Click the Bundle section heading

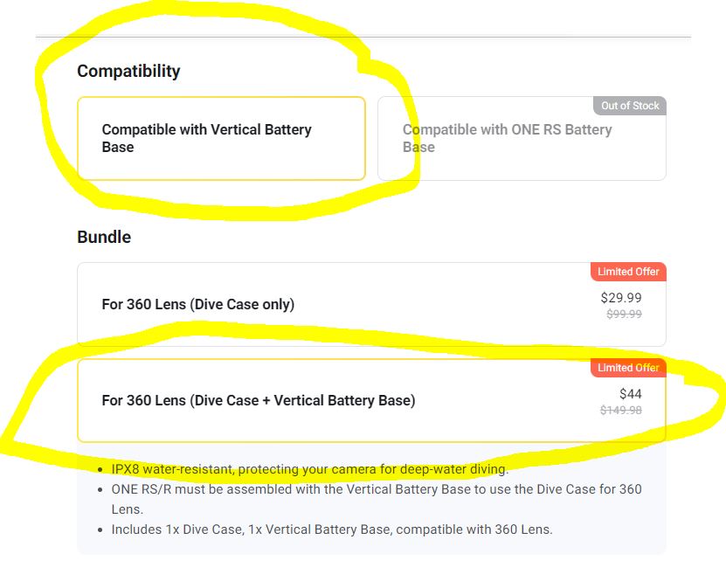[104, 237]
